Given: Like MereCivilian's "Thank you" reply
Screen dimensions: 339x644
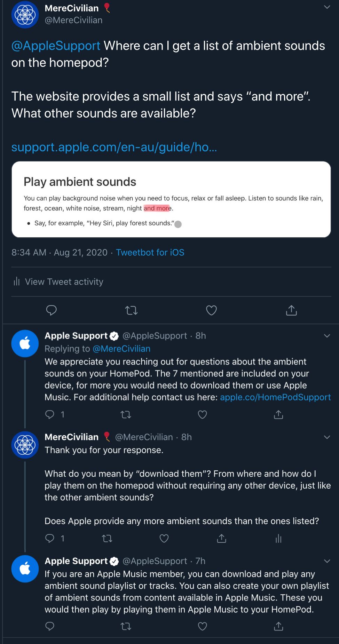Looking at the screenshot, I should (x=164, y=539).
